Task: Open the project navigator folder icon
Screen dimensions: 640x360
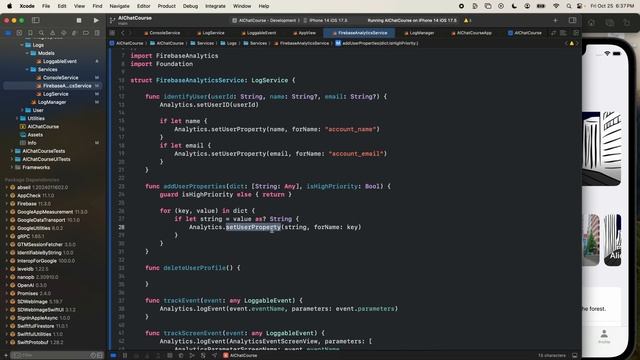Action: click(x=8, y=33)
